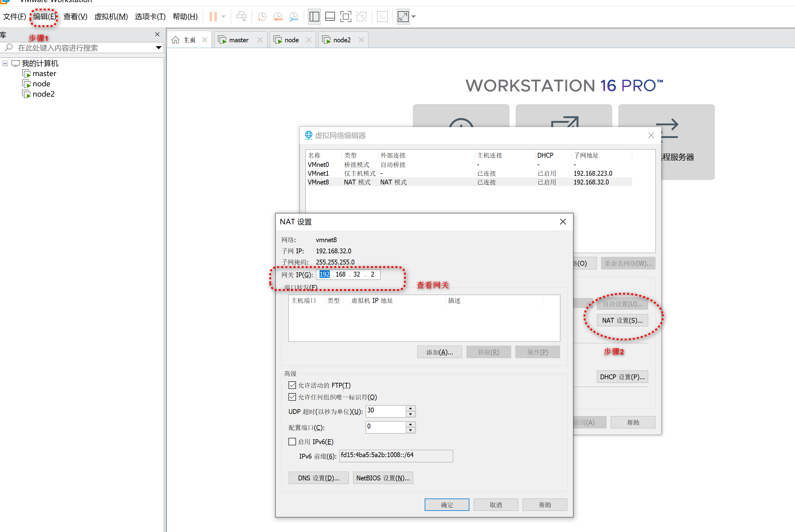
Task: Switch to the node tab
Action: (287, 40)
